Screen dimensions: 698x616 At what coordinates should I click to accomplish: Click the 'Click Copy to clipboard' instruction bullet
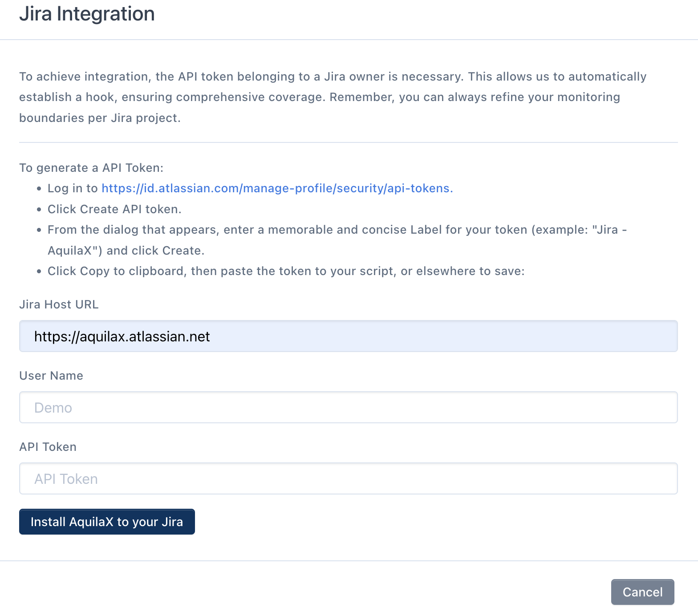pyautogui.click(x=286, y=271)
